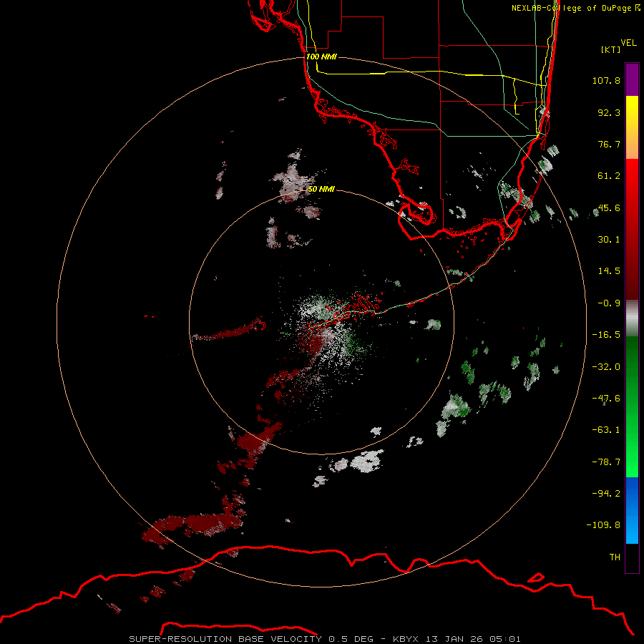Click the [KT] units label
644x644 pixels.
coord(610,49)
